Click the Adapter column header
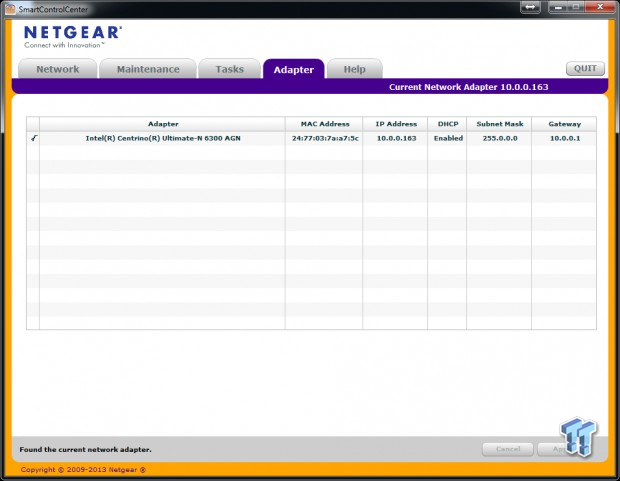Screen dimensions: 620x481 click(163, 124)
